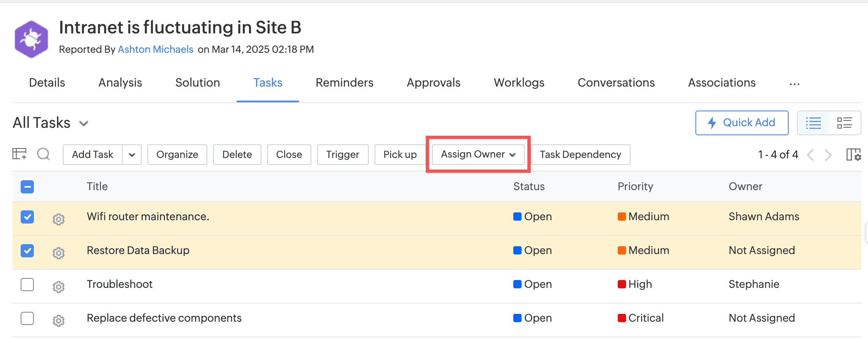The width and height of the screenshot is (868, 339).
Task: Switch to the Worklogs tab
Action: pos(519,83)
